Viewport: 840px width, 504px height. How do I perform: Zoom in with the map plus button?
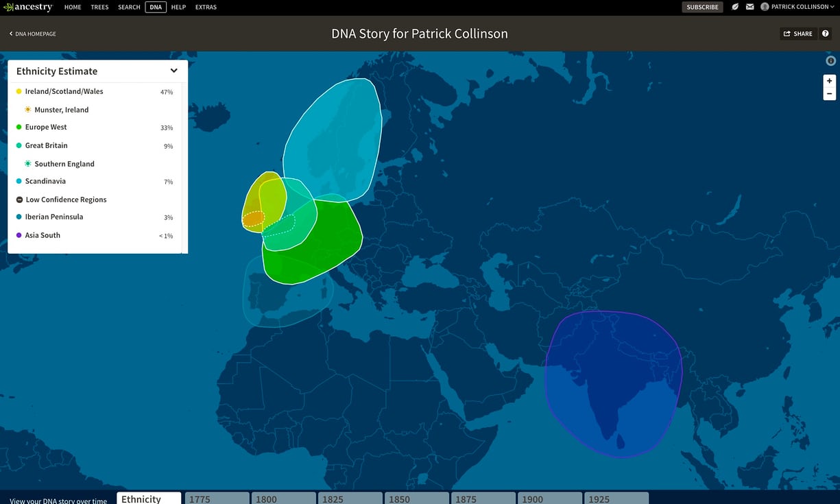point(829,80)
